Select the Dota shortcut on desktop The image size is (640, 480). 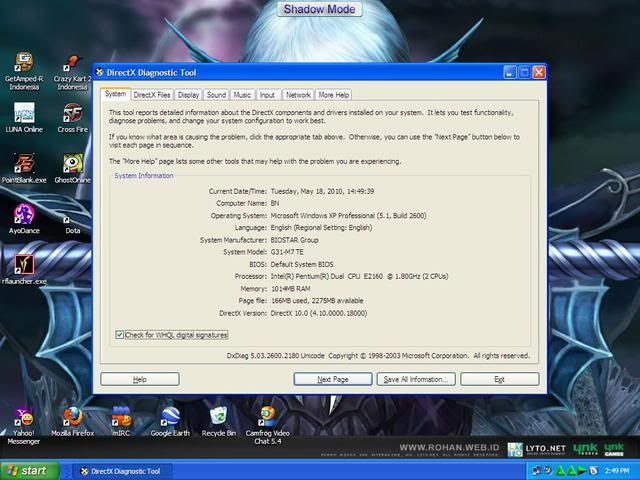click(x=73, y=223)
